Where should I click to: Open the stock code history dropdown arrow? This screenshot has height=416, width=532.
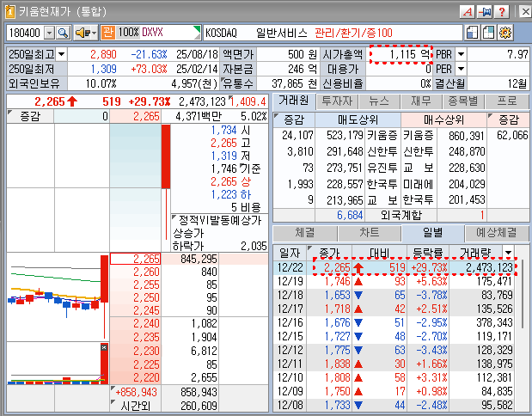point(50,34)
